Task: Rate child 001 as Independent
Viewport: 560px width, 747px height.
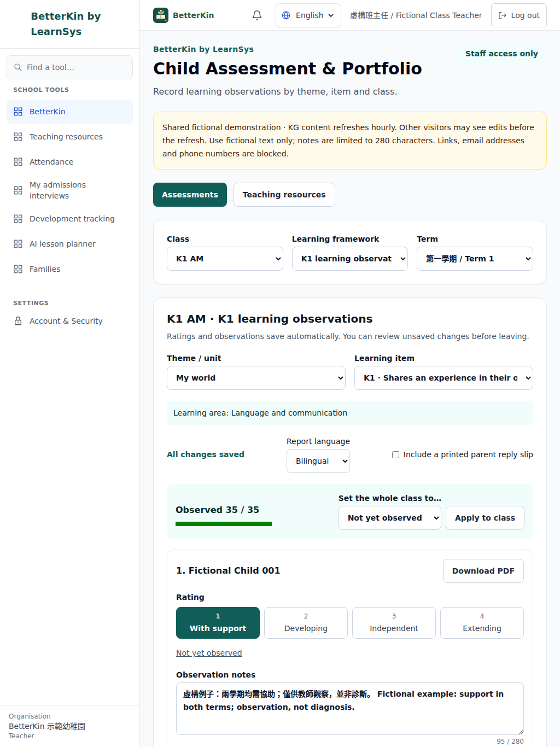Action: pyautogui.click(x=394, y=623)
